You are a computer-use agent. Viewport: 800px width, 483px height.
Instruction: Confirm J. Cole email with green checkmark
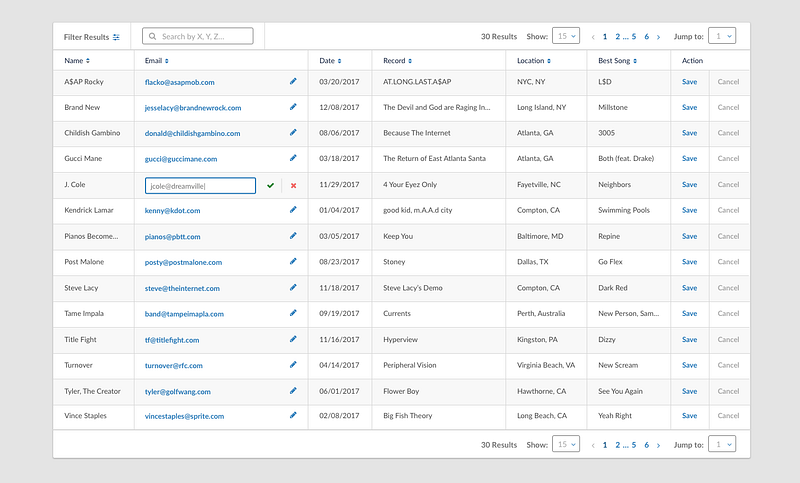coord(270,186)
